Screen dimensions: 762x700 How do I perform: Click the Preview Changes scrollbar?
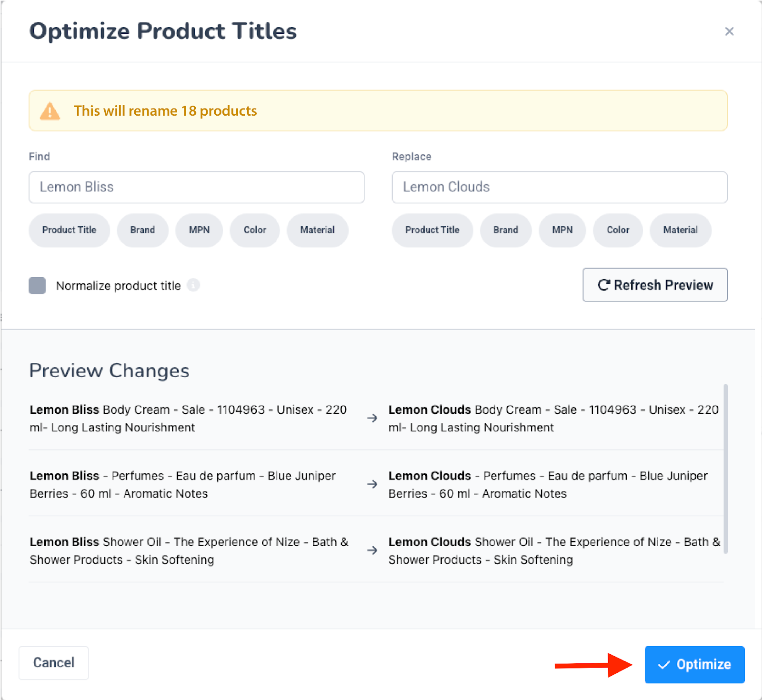[725, 469]
